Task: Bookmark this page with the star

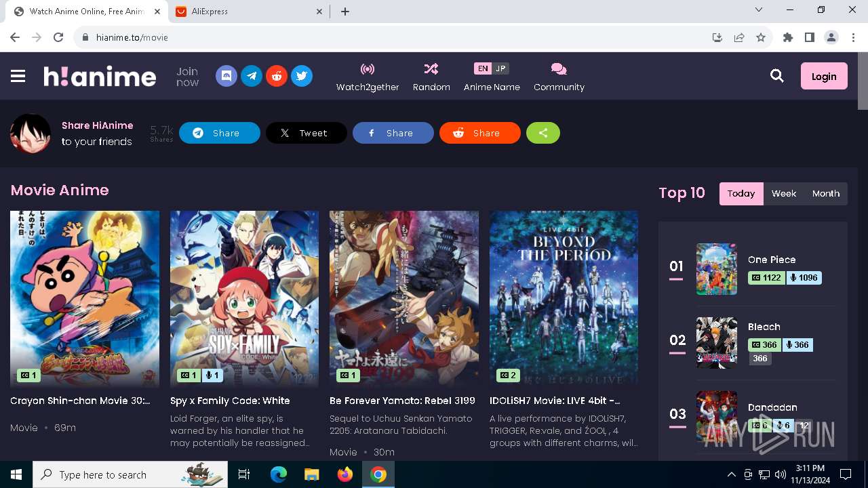Action: click(x=761, y=37)
